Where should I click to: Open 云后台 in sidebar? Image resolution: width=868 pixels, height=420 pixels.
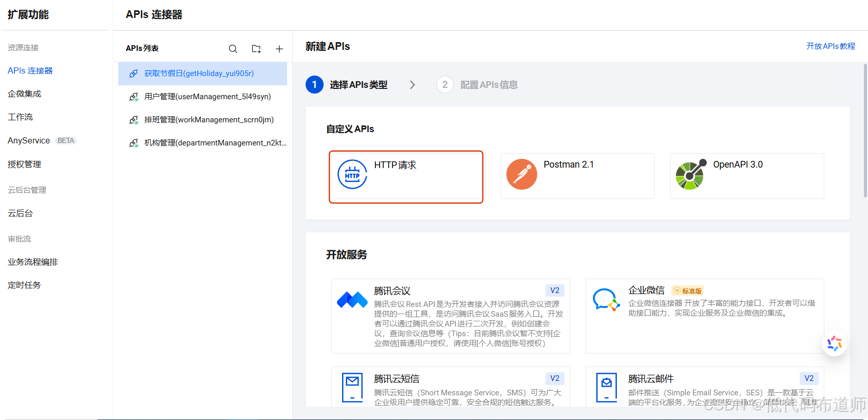(20, 213)
